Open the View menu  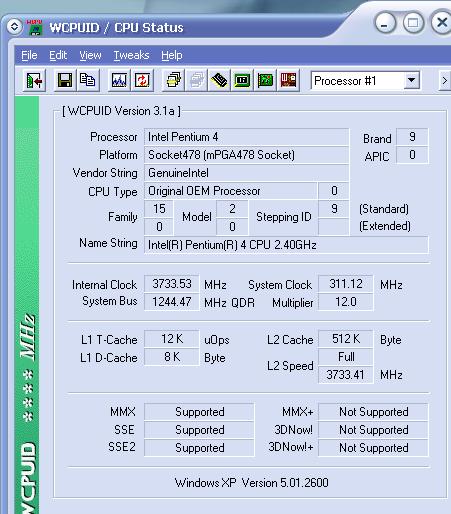(90, 55)
